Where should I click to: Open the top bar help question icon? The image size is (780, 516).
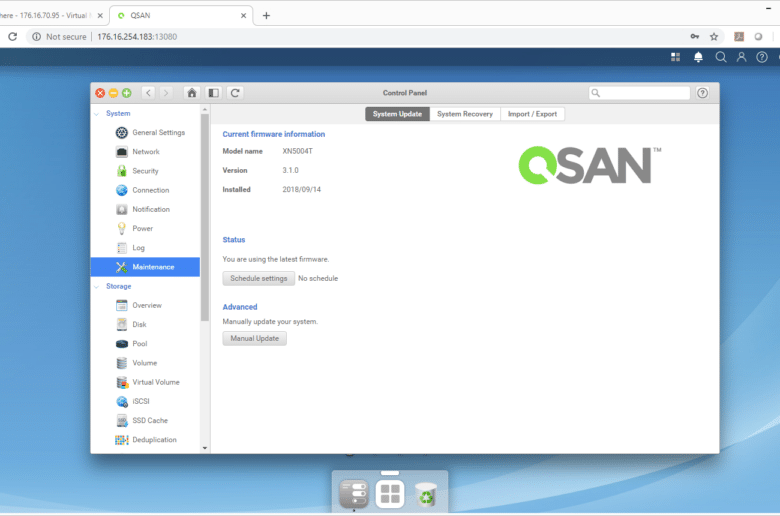pos(762,57)
